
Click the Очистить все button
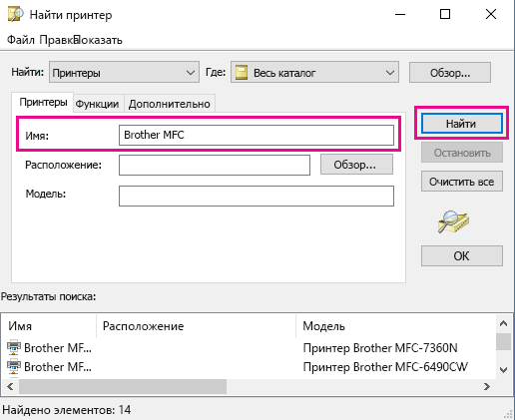coord(462,182)
